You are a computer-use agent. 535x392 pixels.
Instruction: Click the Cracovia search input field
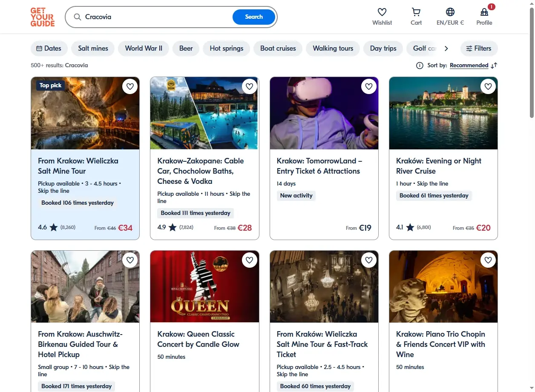click(x=156, y=17)
